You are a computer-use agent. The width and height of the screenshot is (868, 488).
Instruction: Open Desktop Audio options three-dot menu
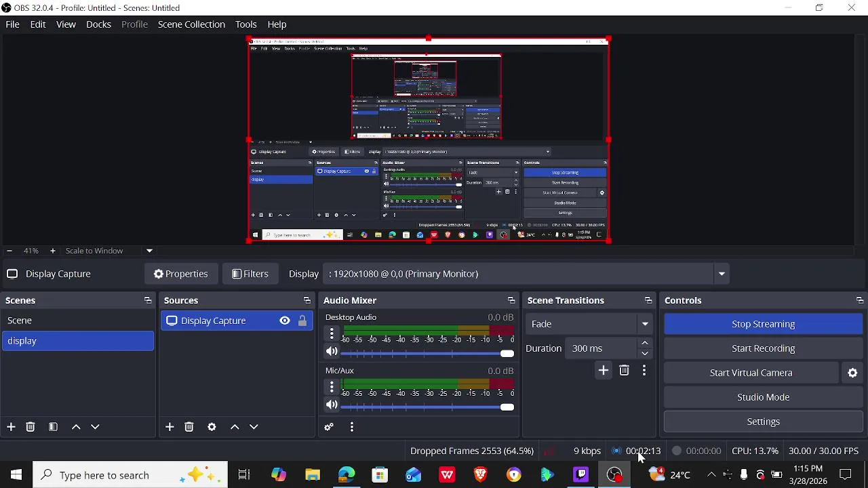pyautogui.click(x=332, y=333)
